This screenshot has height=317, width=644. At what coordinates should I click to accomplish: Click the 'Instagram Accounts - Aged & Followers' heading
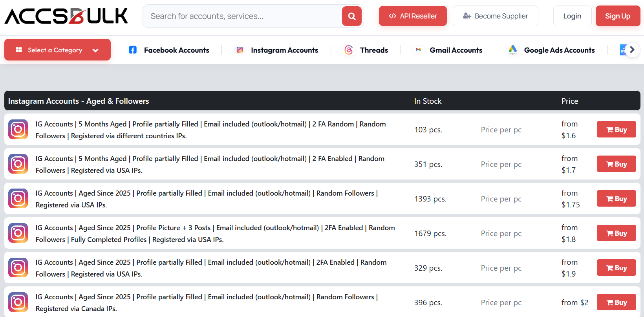[79, 101]
